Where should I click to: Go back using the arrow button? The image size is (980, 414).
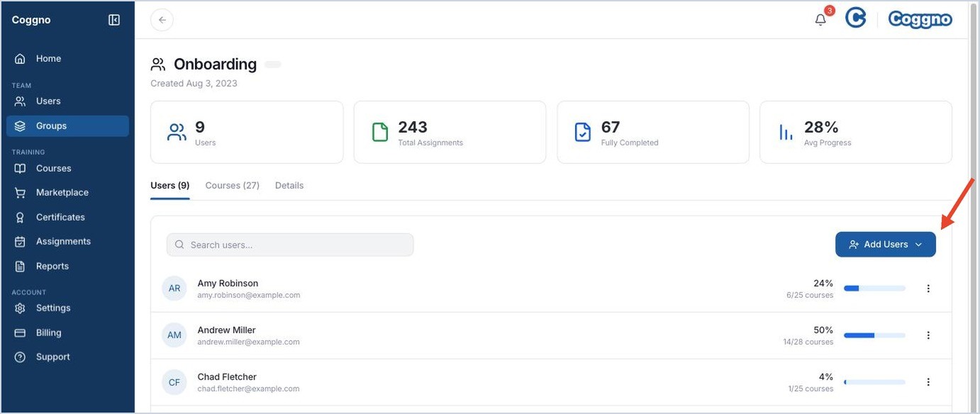pos(162,20)
